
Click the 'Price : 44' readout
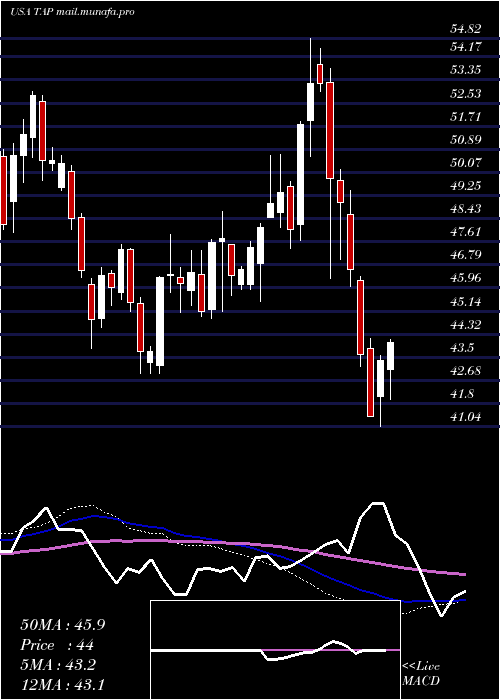(58, 645)
